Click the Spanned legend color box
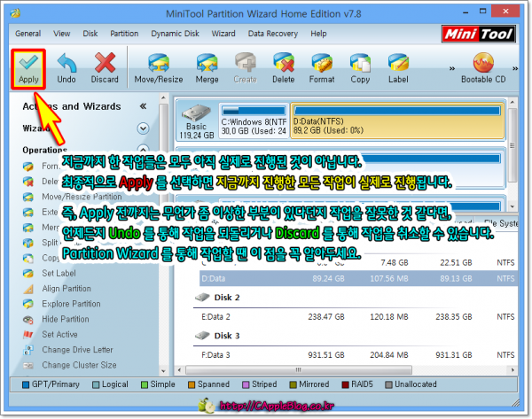Viewport: 532px width, 419px height. coord(192,384)
